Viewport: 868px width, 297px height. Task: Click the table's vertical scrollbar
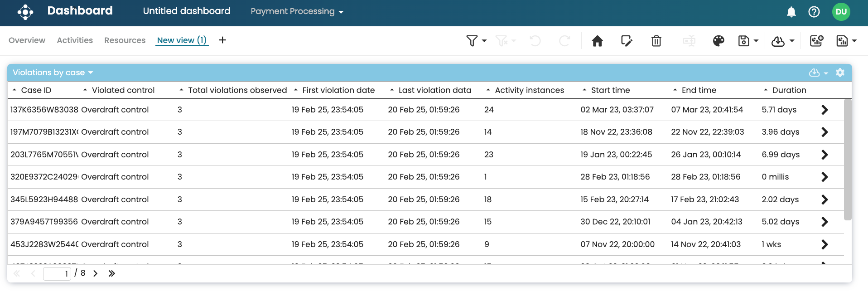pyautogui.click(x=848, y=159)
